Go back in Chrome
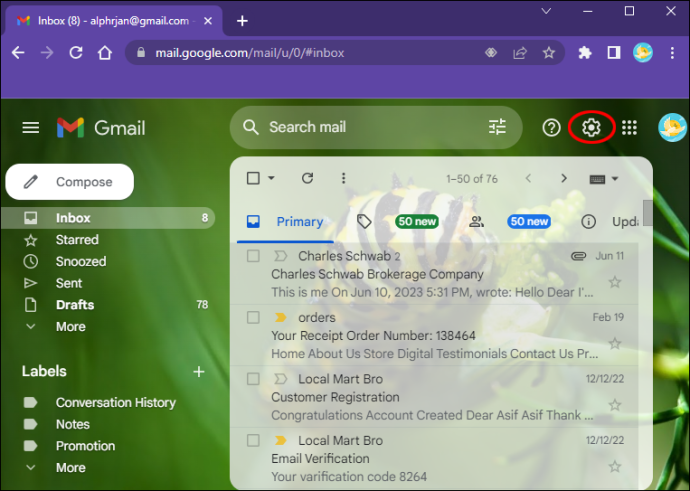Screen dimensions: 690x491 (x=18, y=53)
